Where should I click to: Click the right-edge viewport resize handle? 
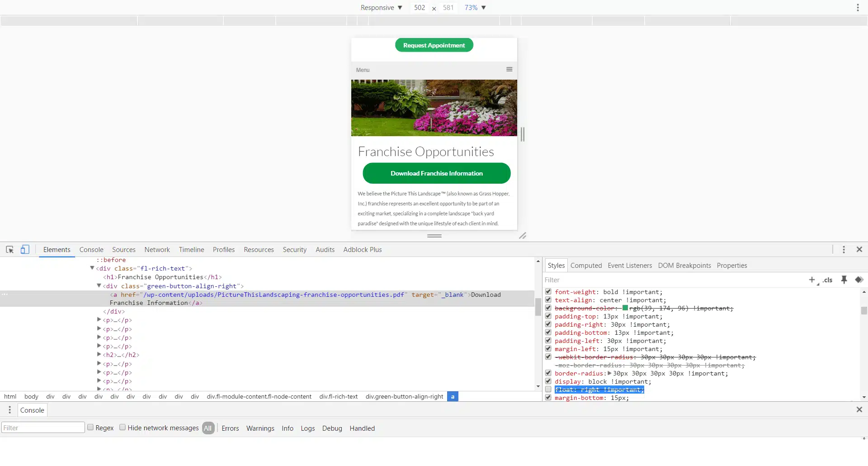(523, 134)
